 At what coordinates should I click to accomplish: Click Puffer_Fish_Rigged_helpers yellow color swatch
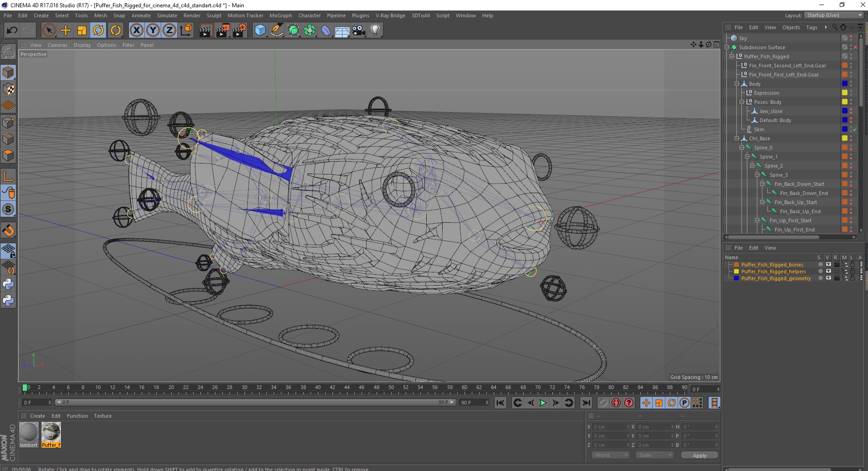736,271
